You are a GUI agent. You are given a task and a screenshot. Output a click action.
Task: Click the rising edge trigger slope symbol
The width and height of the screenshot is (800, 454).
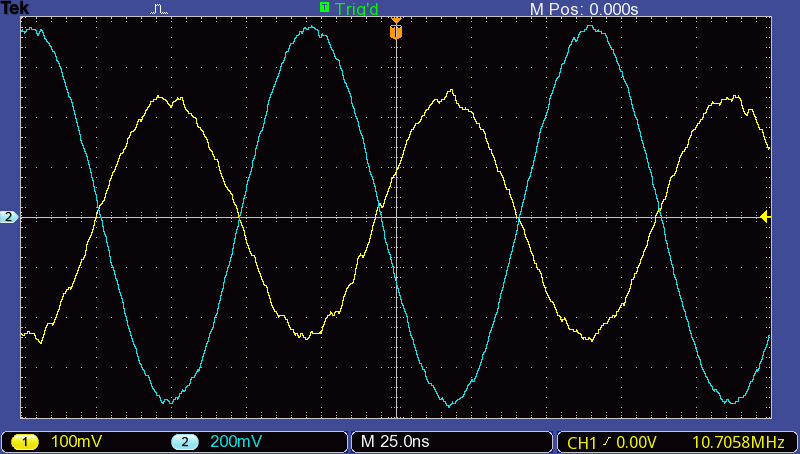click(x=607, y=441)
